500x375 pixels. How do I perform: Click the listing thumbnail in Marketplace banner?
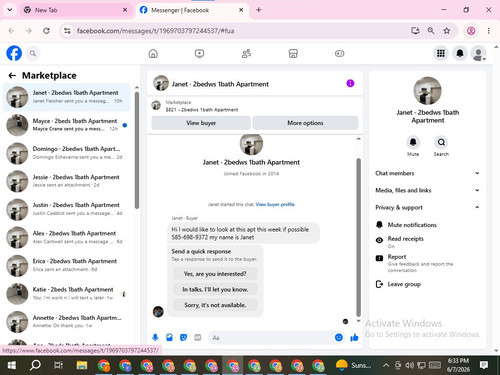pyautogui.click(x=156, y=106)
